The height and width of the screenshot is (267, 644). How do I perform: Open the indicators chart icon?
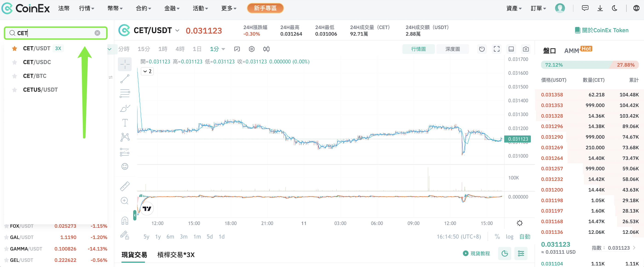click(x=237, y=49)
